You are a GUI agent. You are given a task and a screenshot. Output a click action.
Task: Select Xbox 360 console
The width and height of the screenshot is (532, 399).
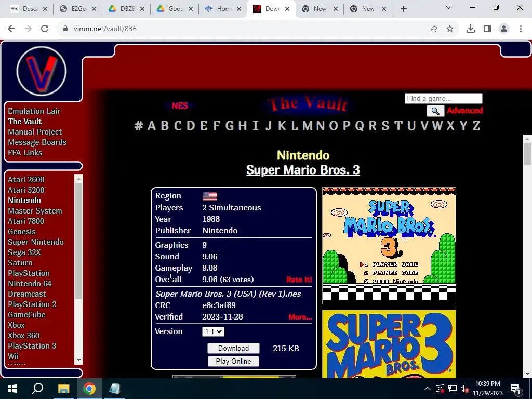coord(24,336)
